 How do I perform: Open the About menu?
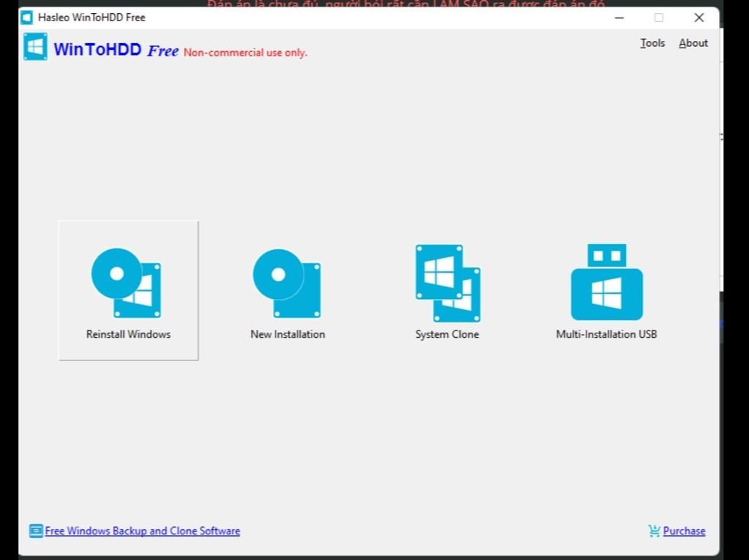(x=693, y=43)
